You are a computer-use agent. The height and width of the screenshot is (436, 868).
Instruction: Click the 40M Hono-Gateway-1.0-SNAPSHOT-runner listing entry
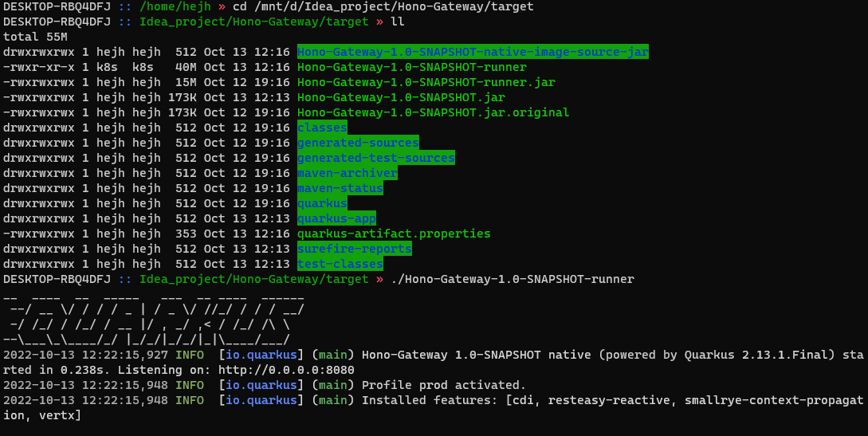[411, 68]
